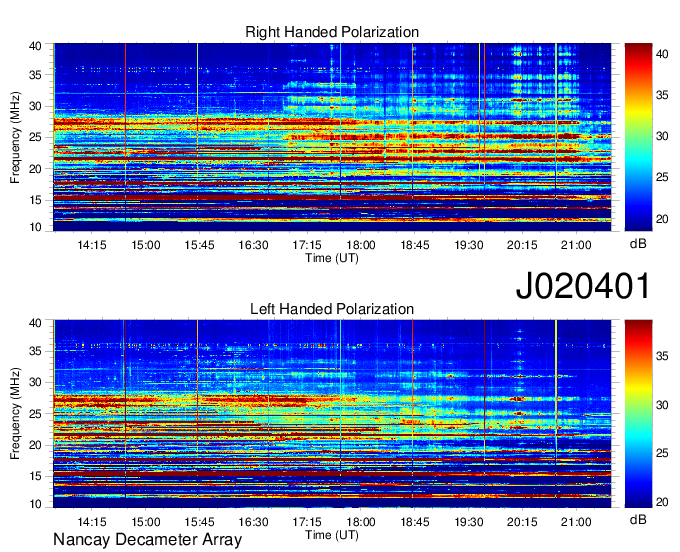Click the 40 MHz tick of Right Handed plot

tap(35, 46)
